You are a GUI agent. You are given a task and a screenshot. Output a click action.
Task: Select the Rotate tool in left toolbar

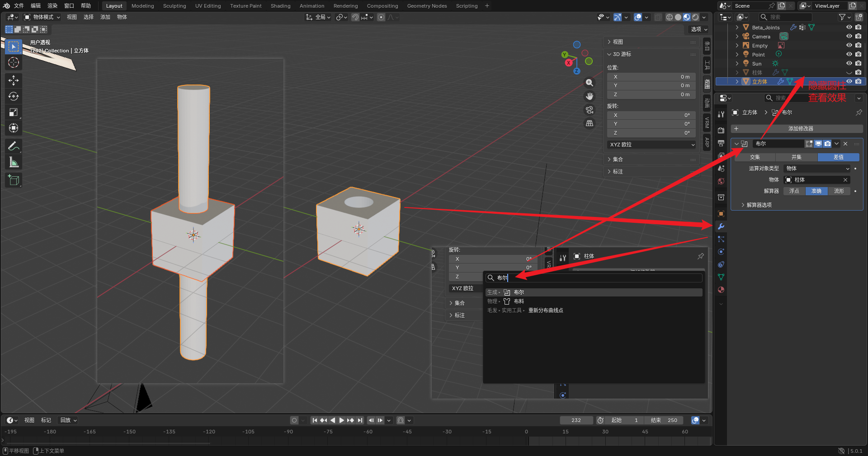[x=14, y=96]
